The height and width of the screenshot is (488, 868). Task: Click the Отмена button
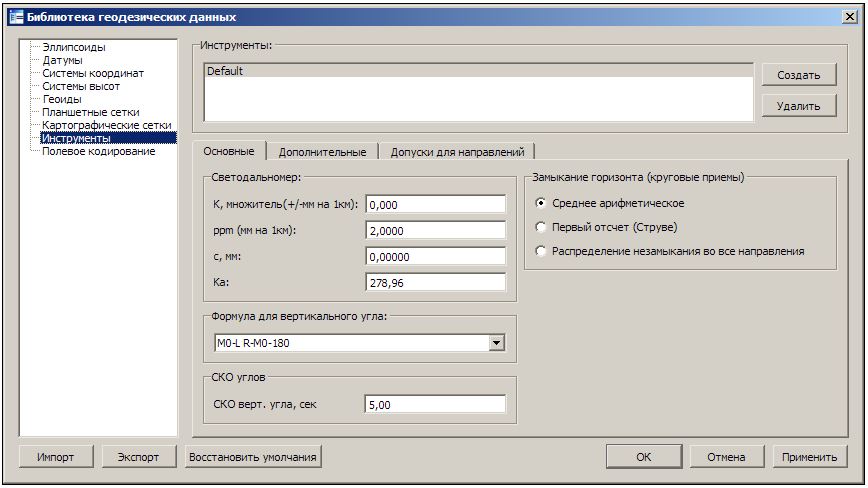coord(726,457)
